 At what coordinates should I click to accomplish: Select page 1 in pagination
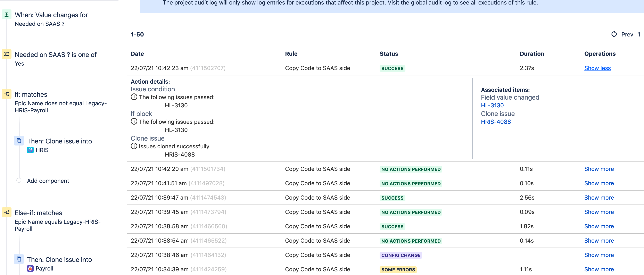click(x=639, y=34)
